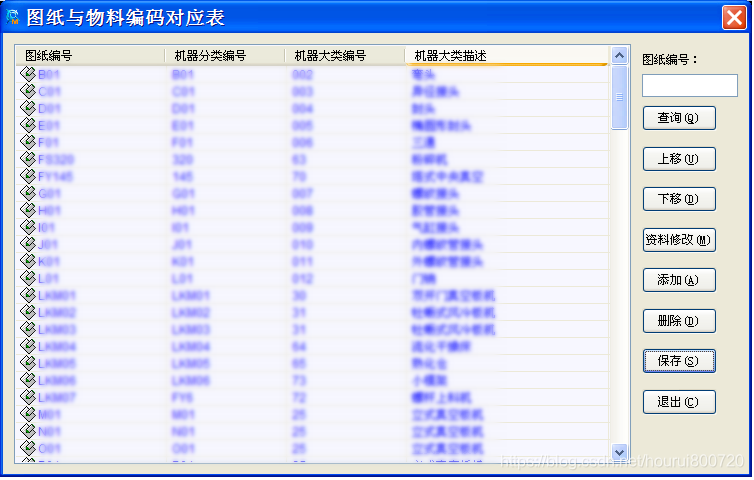The width and height of the screenshot is (754, 480).
Task: Move the row up with 上移(U)
Action: coord(679,159)
